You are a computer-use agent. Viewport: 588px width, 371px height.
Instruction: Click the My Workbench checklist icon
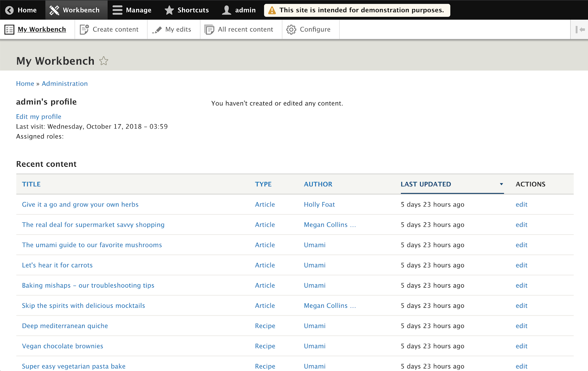9,29
